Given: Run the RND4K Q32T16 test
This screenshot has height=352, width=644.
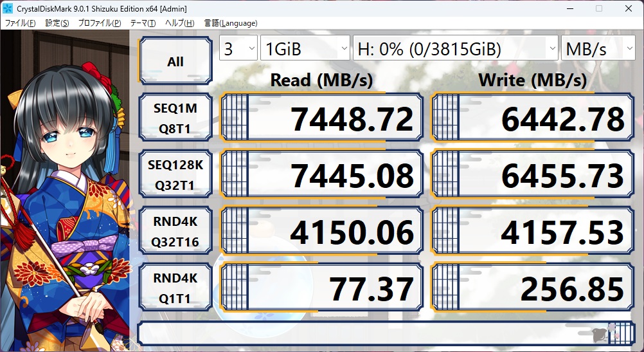Looking at the screenshot, I should coord(175,232).
